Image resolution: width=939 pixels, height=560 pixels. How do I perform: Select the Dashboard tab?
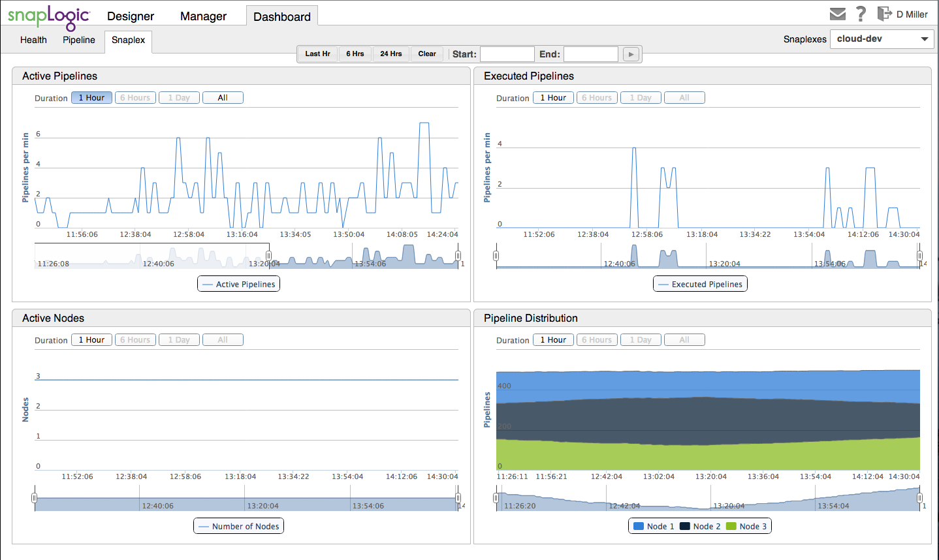click(x=282, y=16)
